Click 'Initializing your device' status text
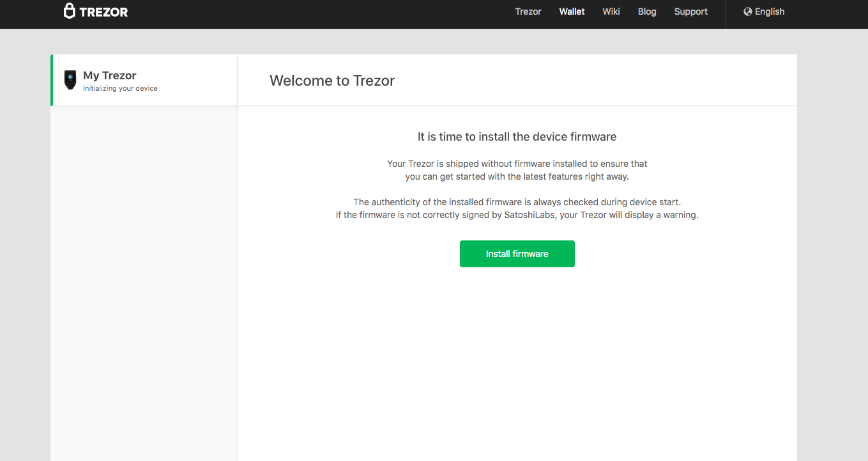Image resolution: width=868 pixels, height=461 pixels. 120,88
